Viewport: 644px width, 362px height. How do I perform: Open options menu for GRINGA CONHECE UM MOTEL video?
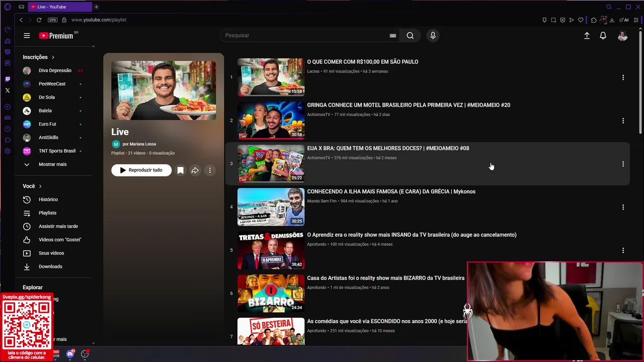coord(623,121)
